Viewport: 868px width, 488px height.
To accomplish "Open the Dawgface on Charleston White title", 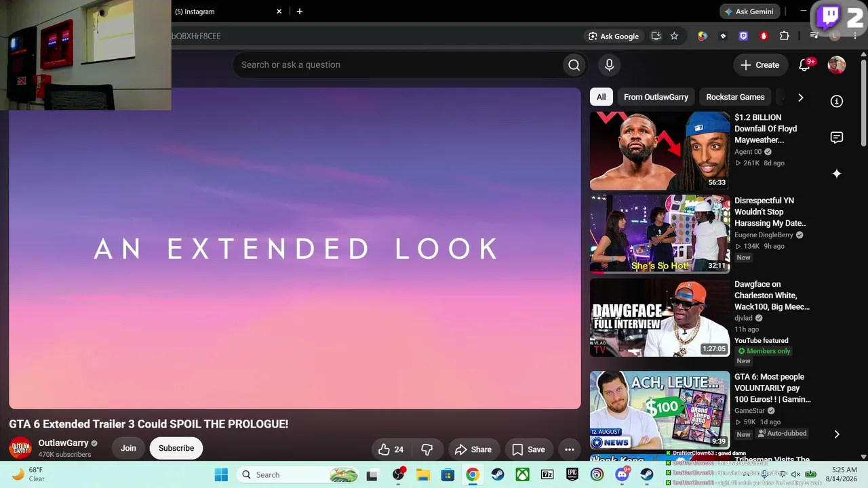I will (x=772, y=296).
